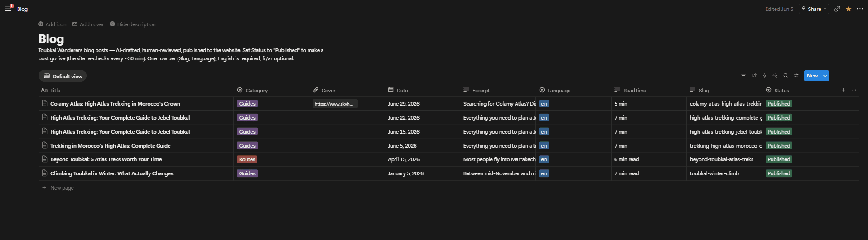
Task: Expand the New button dropdown arrow
Action: coord(825,76)
